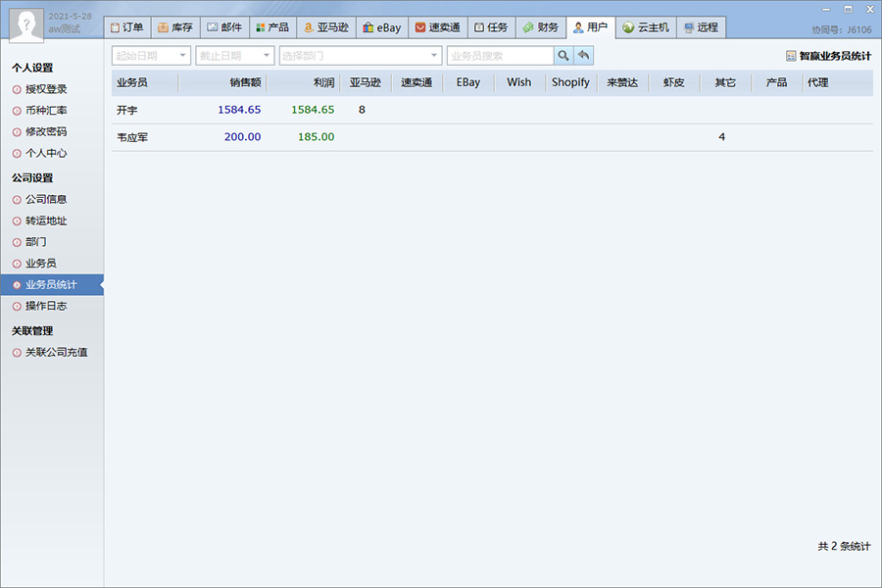Open 币种汇率 settings
This screenshot has height=588, width=882.
[x=46, y=111]
